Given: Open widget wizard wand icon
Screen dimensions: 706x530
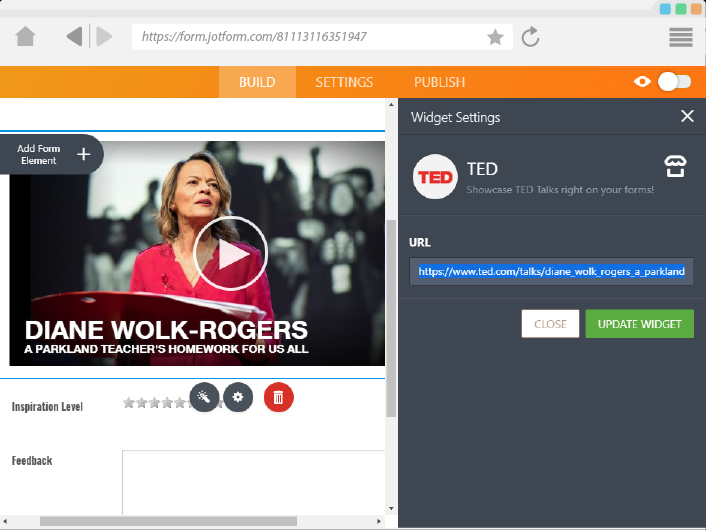Looking at the screenshot, I should tap(204, 397).
